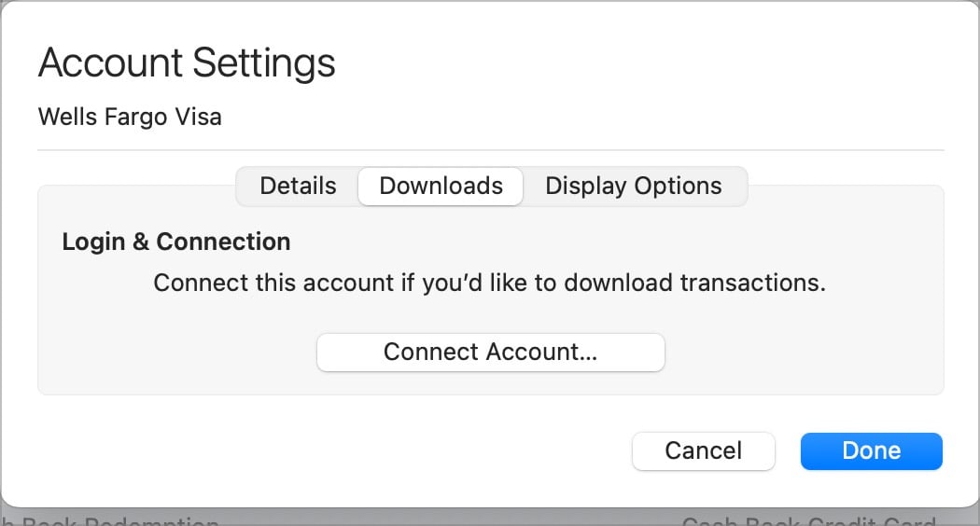The image size is (980, 526).
Task: Select the Downloads tab
Action: click(x=441, y=187)
